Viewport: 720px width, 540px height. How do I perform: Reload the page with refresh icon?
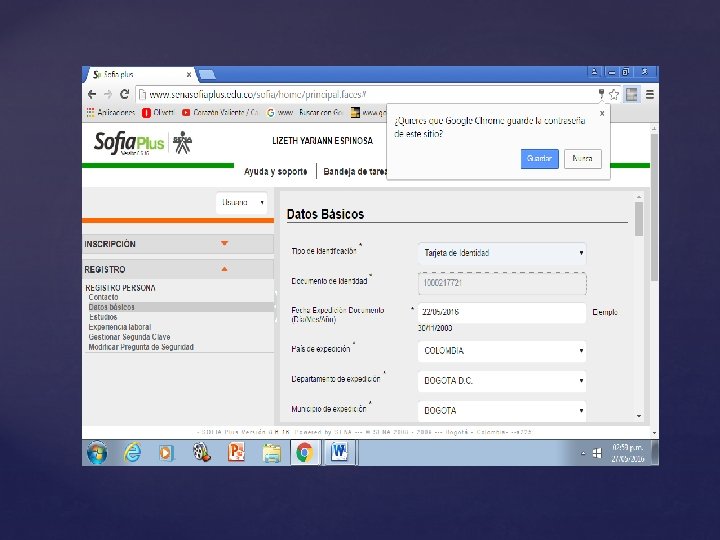tap(124, 94)
